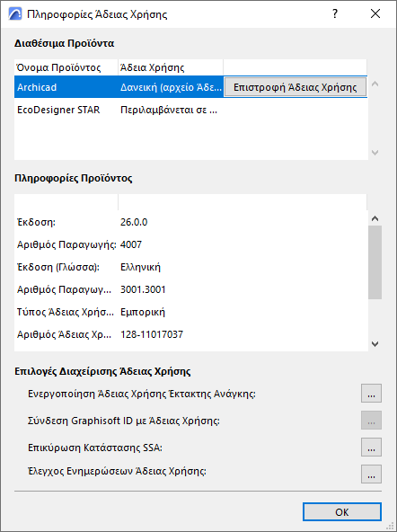The height and width of the screenshot is (532, 397).
Task: Open the Επικύρωση Κατάστασης SSA ellipsis button
Action: click(x=371, y=448)
